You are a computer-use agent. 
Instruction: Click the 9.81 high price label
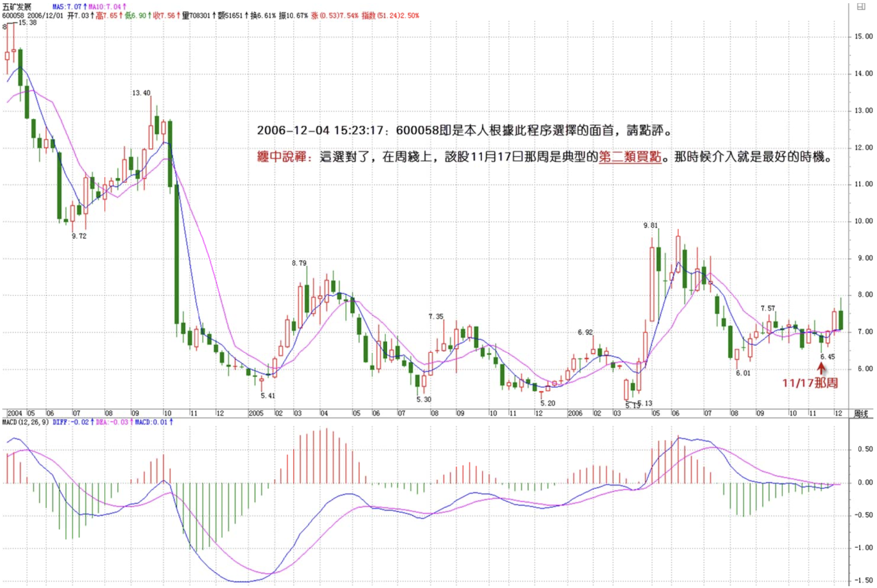point(650,225)
